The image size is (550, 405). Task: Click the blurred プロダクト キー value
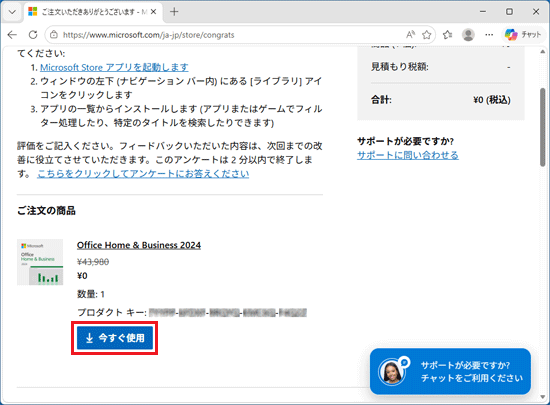pos(228,312)
